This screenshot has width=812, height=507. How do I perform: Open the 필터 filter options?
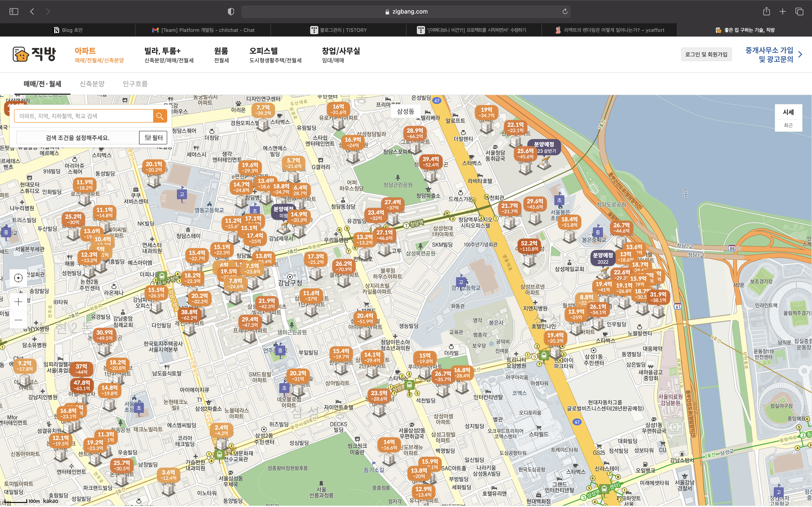(x=153, y=138)
